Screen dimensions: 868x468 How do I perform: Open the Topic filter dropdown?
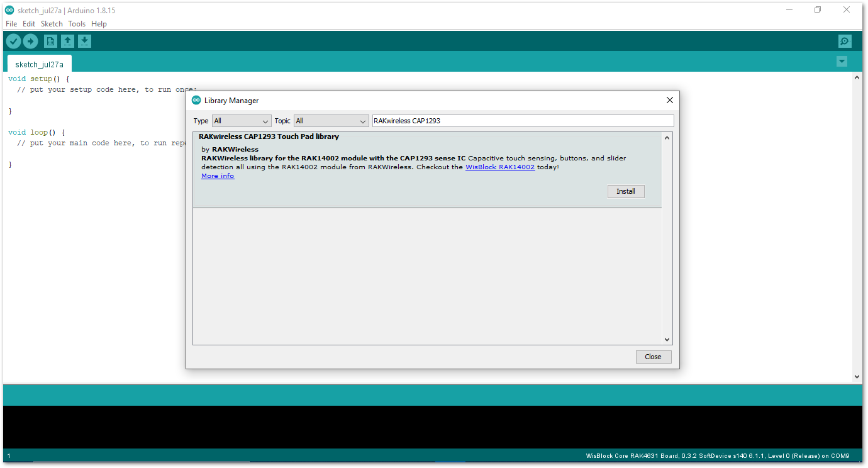[x=331, y=121]
